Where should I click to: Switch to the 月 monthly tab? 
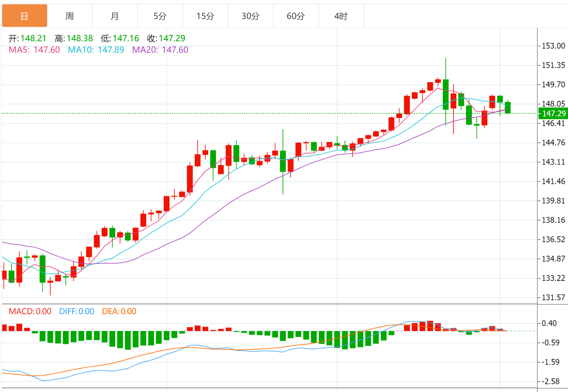click(x=115, y=16)
